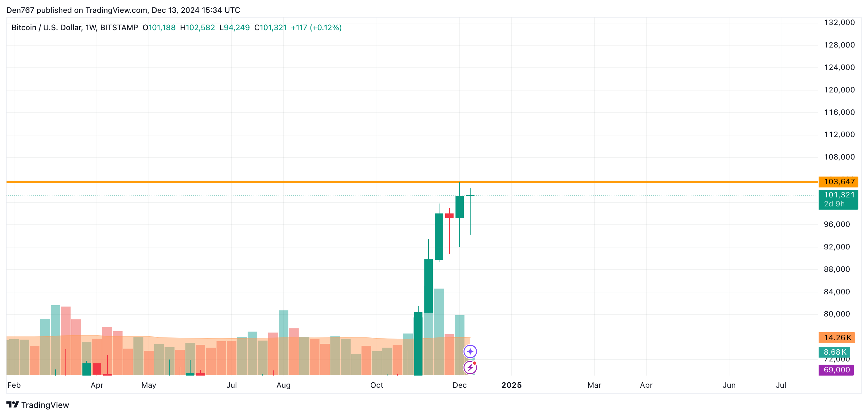Click the 132,000 price scale label
This screenshot has width=868, height=416.
(839, 22)
